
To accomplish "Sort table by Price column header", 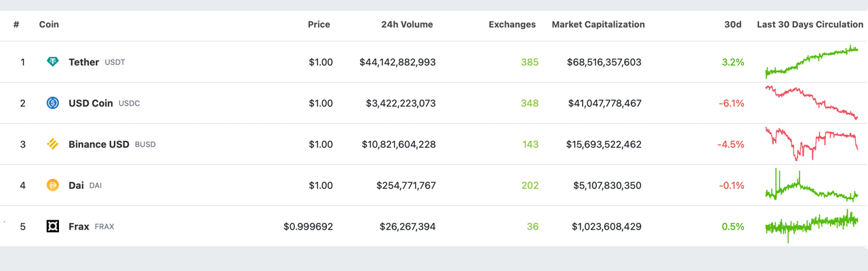I will pos(319,24).
